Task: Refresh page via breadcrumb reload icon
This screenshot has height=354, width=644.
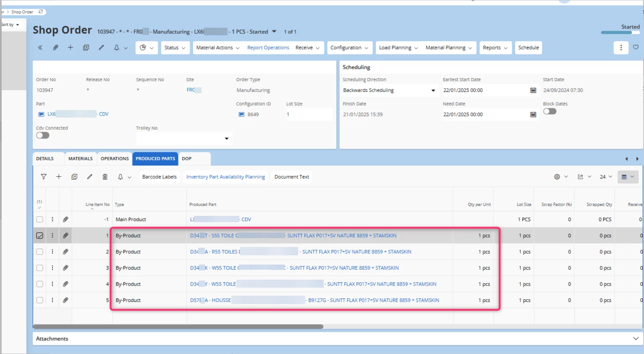Action: (41, 12)
